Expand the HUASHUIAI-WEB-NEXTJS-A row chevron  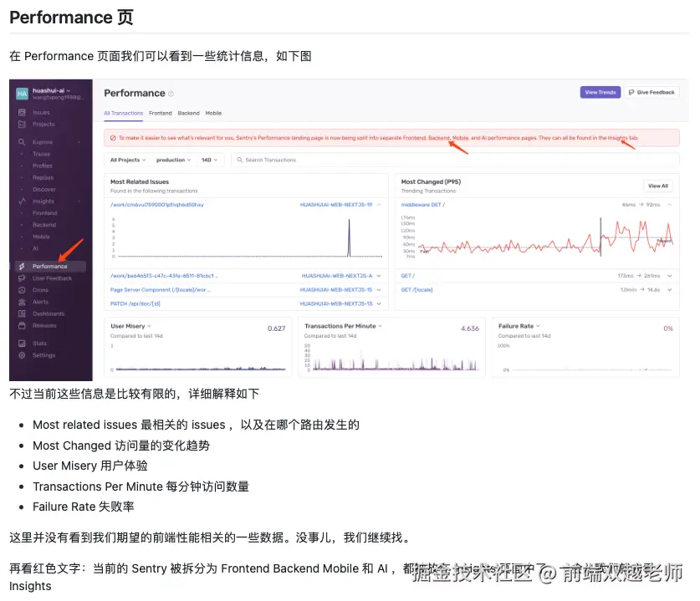coord(379,276)
